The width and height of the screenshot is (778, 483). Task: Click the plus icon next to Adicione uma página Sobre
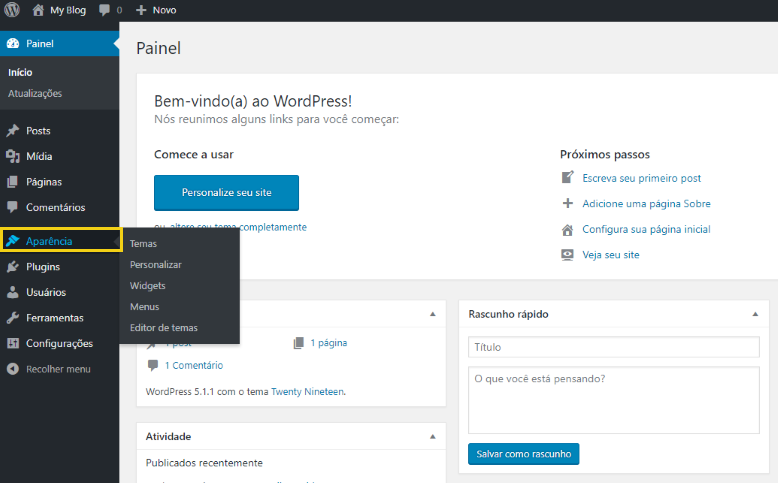[568, 203]
